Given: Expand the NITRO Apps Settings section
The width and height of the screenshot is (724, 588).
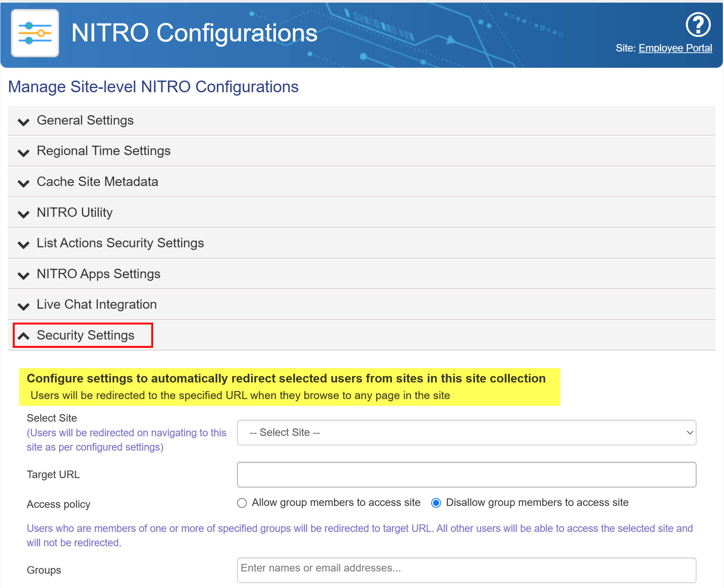Looking at the screenshot, I should [x=98, y=274].
